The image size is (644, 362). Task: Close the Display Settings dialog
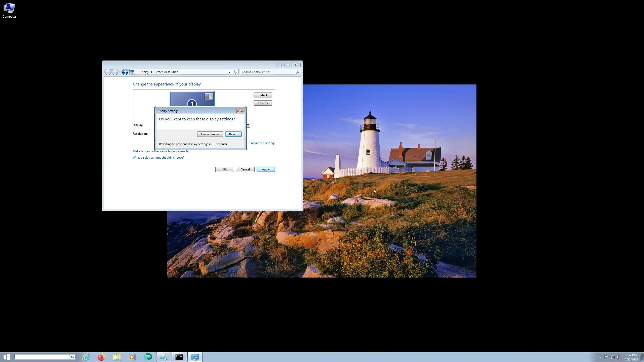240,111
